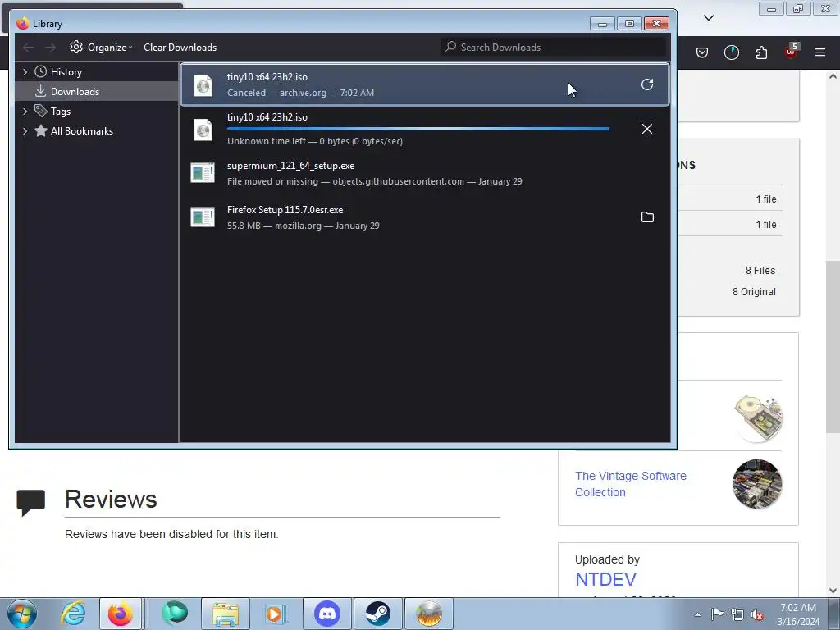This screenshot has height=630, width=840.
Task: Open the NTDEV uploader link
Action: click(x=606, y=579)
